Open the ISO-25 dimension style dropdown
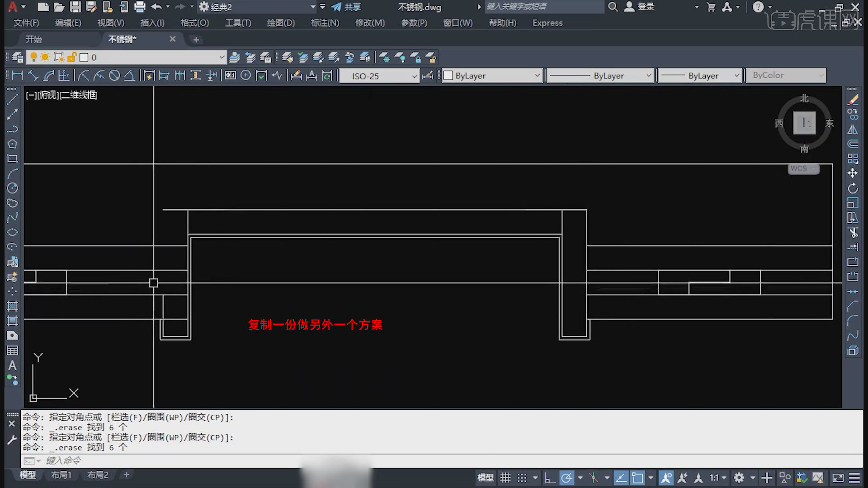Viewport: 868px width, 488px height. 414,76
